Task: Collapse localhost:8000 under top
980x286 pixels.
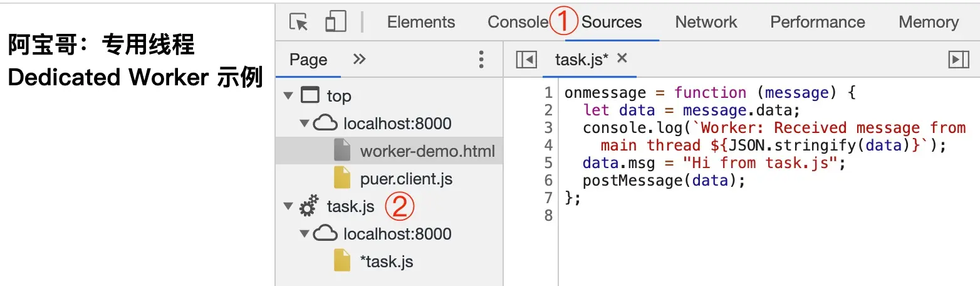Action: [305, 123]
